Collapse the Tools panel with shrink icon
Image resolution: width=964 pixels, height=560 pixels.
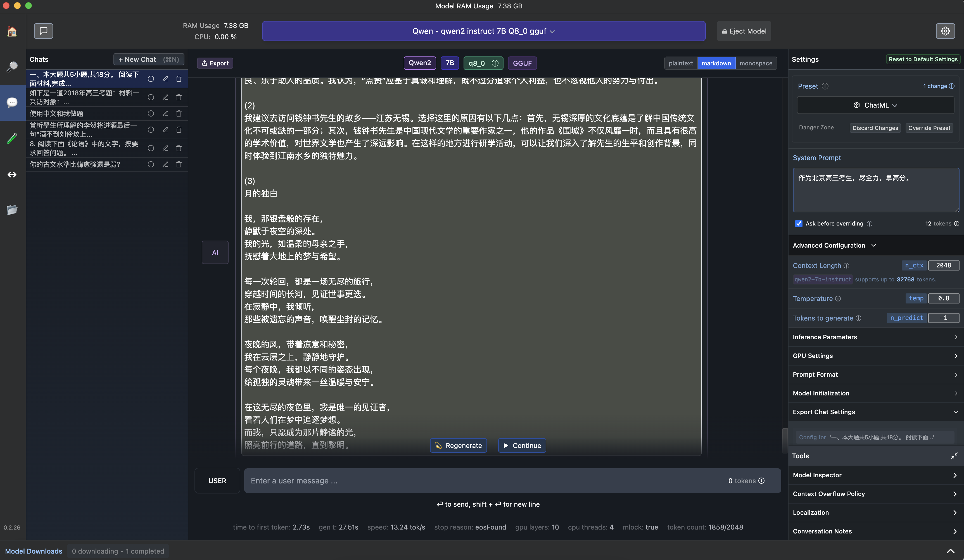pyautogui.click(x=954, y=455)
